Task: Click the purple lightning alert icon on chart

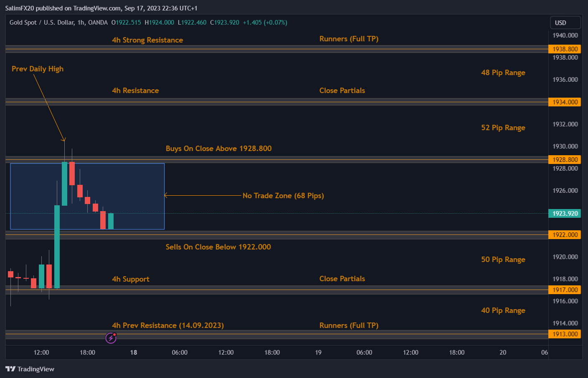Action: pyautogui.click(x=111, y=338)
